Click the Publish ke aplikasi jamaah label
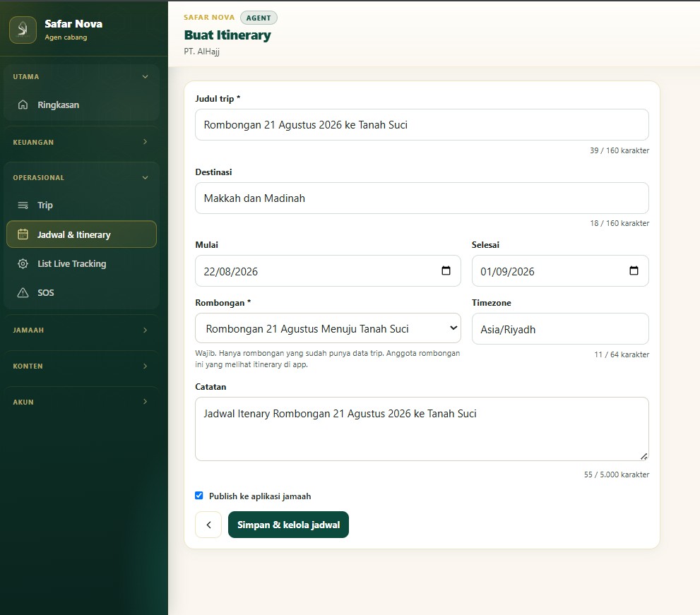The image size is (700, 615). 260,496
